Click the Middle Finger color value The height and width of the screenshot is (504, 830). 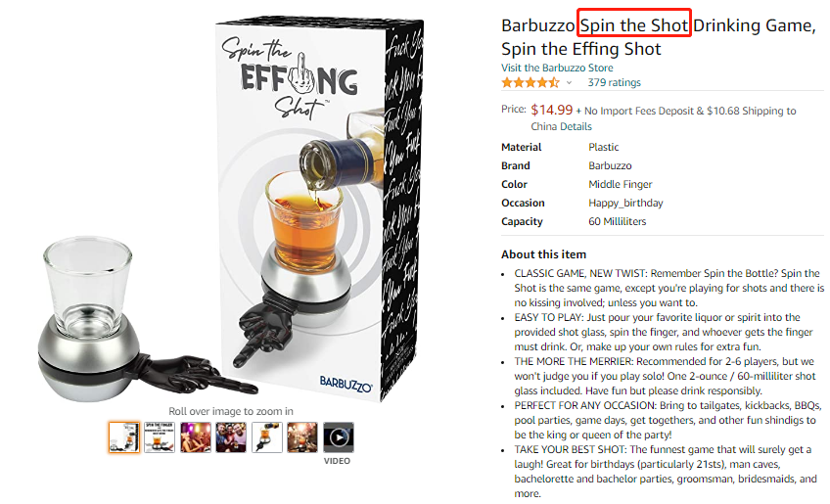(x=622, y=184)
